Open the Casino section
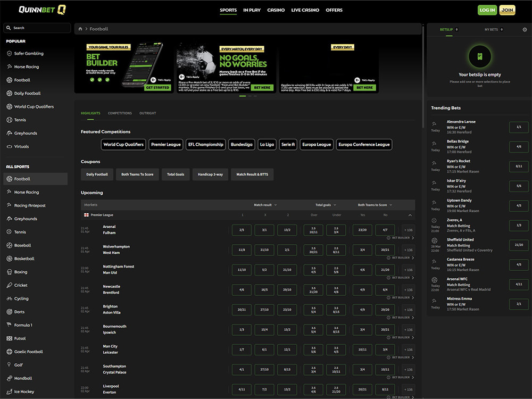The width and height of the screenshot is (532, 399). (276, 10)
